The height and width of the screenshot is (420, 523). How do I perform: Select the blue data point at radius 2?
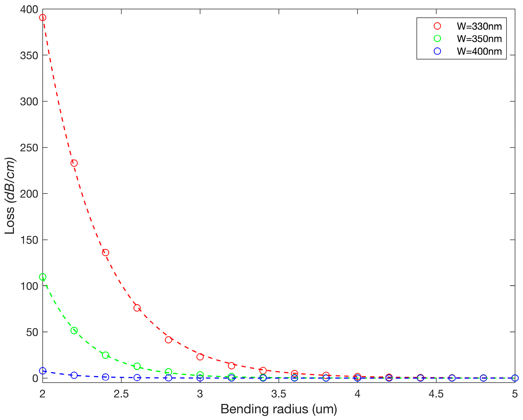pyautogui.click(x=43, y=371)
